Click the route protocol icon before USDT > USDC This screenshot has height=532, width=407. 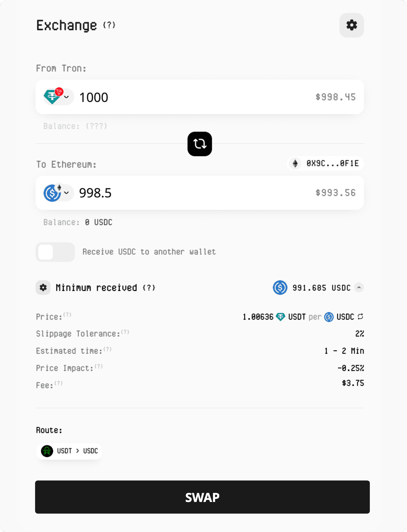[47, 451]
